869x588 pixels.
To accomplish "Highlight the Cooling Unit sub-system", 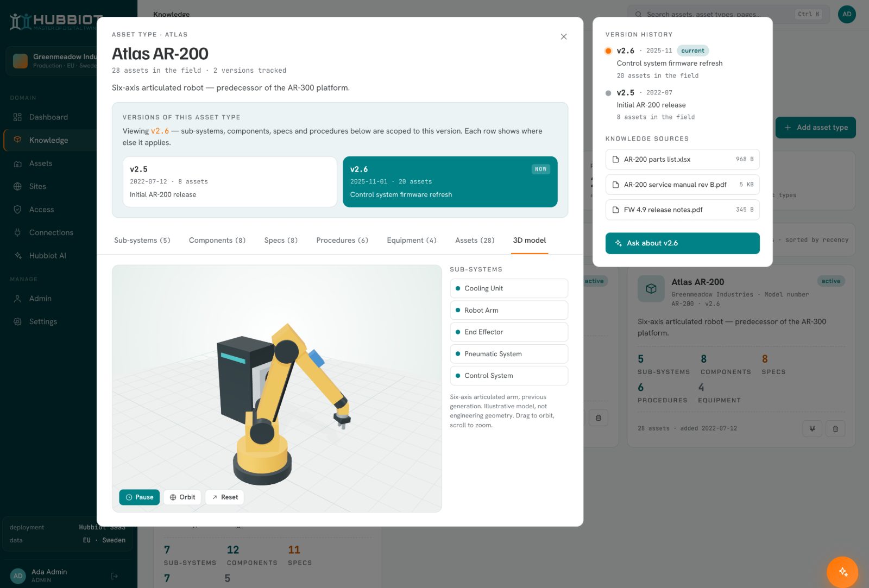I will tap(509, 288).
